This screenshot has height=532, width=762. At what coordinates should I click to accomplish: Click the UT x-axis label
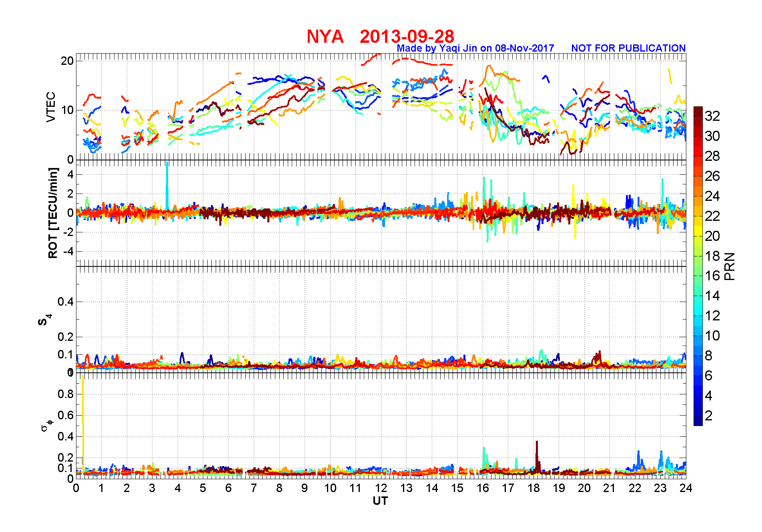380,501
